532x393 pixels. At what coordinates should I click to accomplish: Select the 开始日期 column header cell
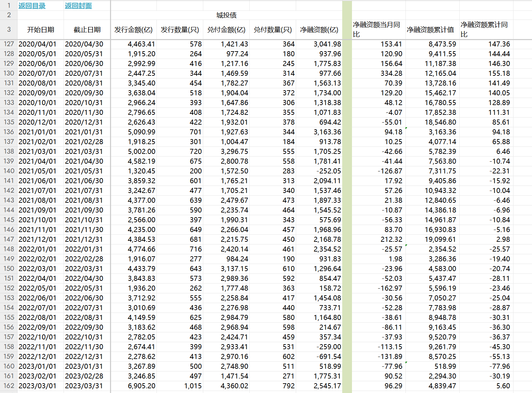click(41, 30)
